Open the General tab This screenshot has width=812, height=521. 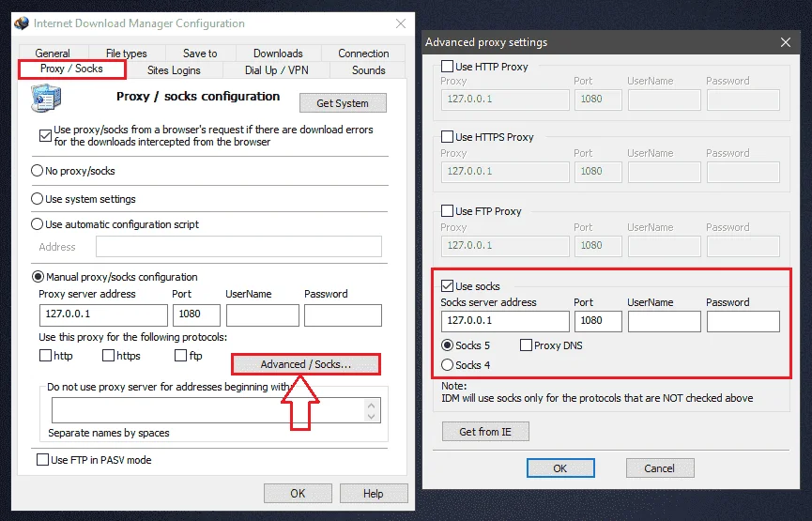pos(53,54)
